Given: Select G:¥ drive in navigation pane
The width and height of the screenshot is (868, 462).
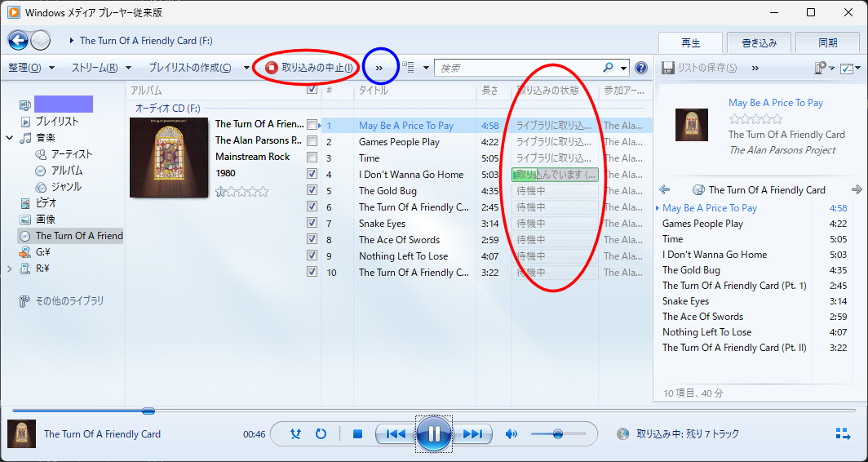Looking at the screenshot, I should tap(42, 252).
